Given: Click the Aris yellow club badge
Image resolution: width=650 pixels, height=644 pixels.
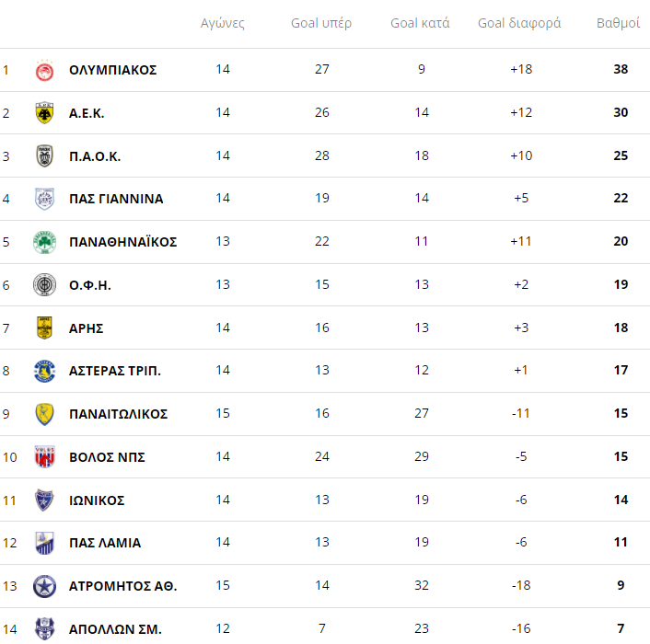Looking at the screenshot, I should (x=44, y=328).
